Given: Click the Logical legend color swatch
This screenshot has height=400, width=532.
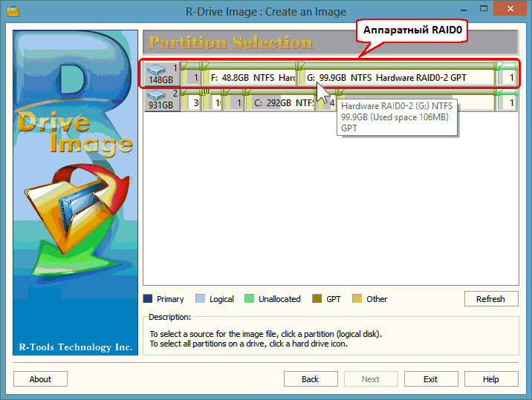Looking at the screenshot, I should pos(200,298).
